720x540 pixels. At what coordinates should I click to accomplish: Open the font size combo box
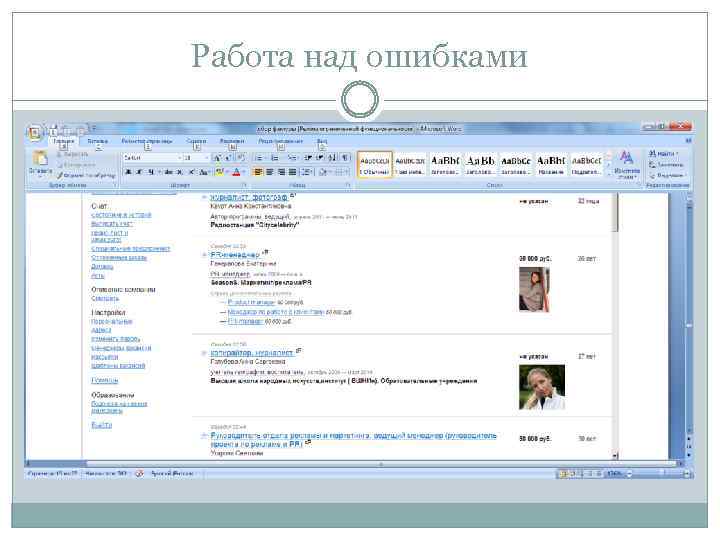click(x=197, y=158)
